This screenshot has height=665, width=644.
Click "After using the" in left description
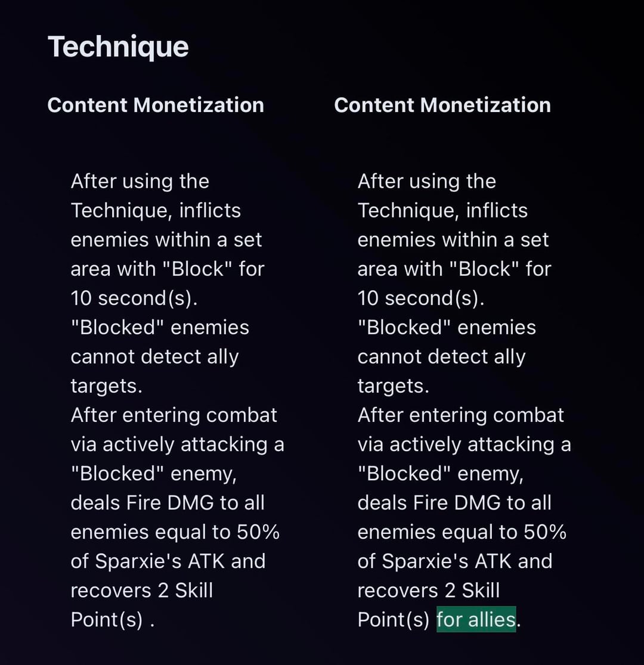140,181
